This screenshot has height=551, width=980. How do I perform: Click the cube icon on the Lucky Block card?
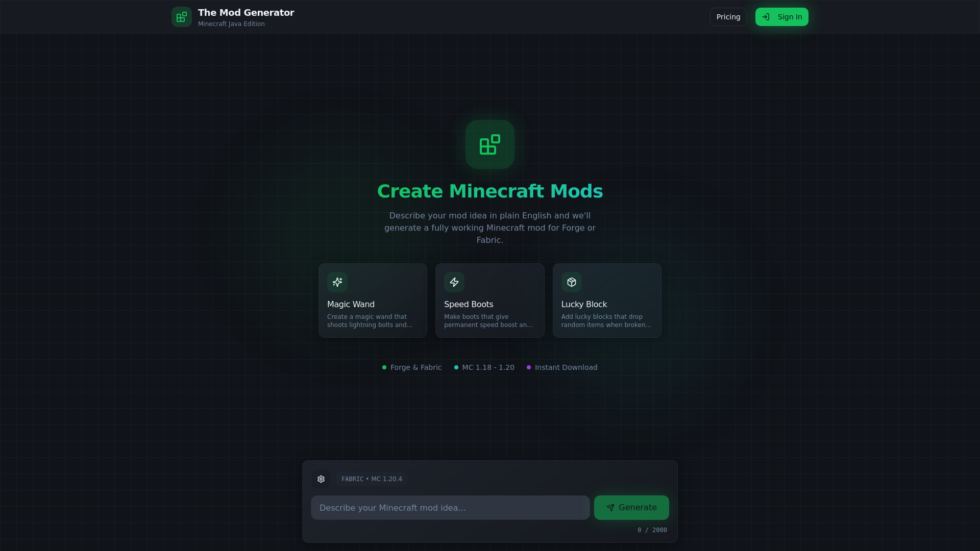coord(572,282)
